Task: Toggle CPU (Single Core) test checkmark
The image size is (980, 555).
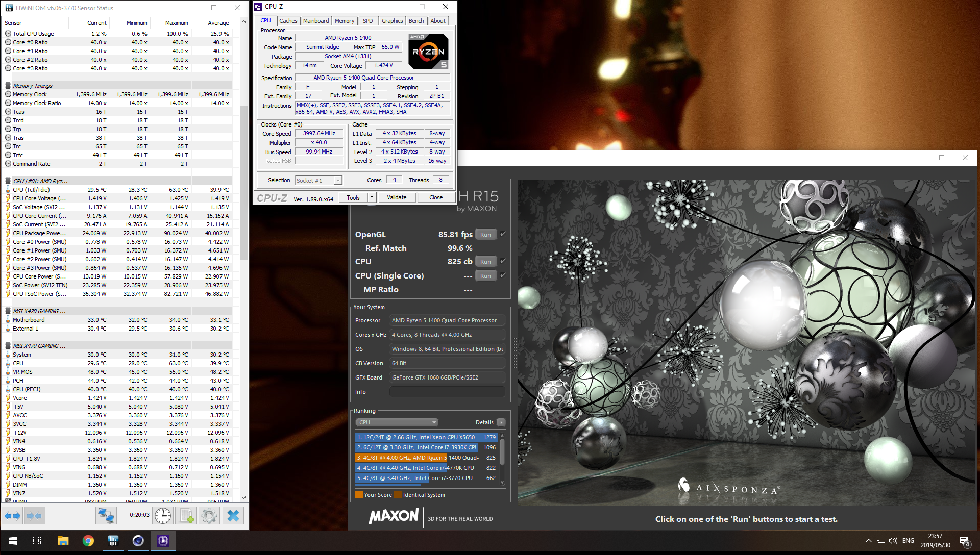Action: click(503, 275)
